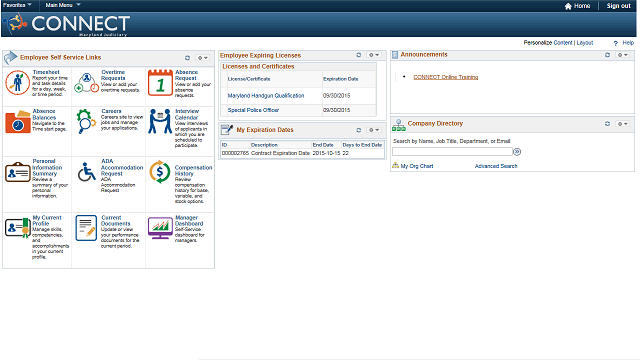Click the Employee Self Service Links arrow icon
The height and width of the screenshot is (360, 640).
tap(10, 58)
